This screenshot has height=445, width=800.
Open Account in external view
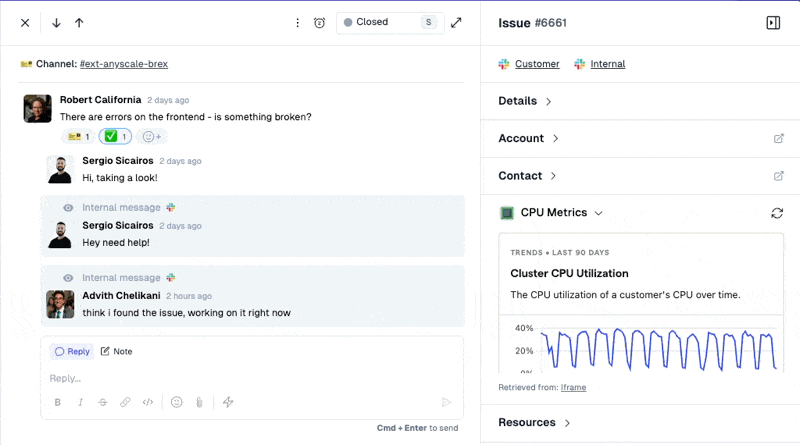tap(779, 139)
